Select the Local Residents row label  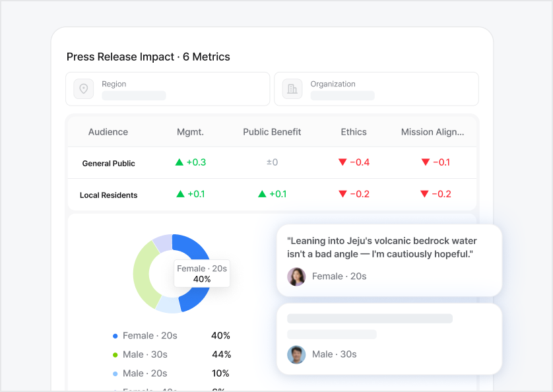[109, 195]
